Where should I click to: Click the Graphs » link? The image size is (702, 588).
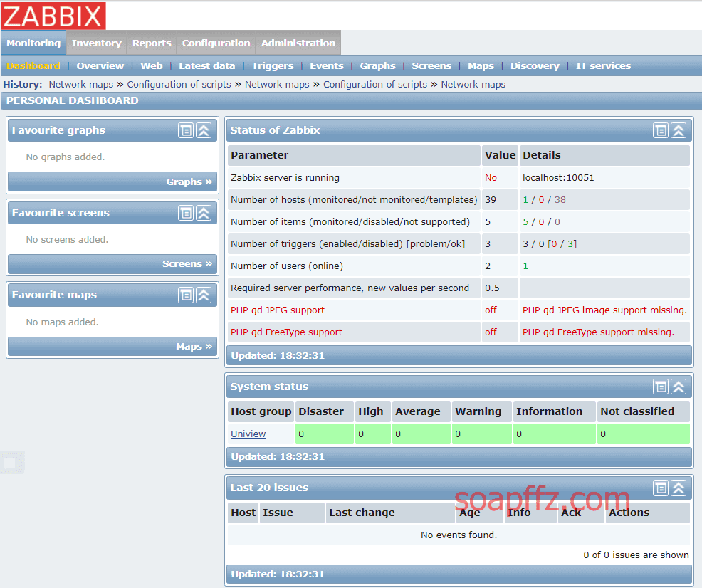[189, 182]
